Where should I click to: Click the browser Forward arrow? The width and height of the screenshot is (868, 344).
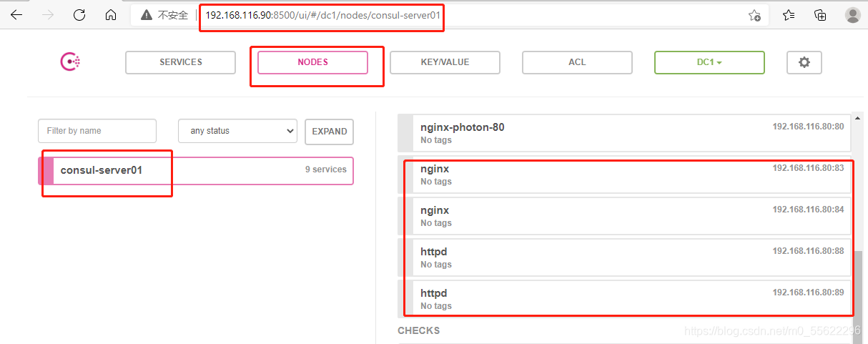point(48,14)
